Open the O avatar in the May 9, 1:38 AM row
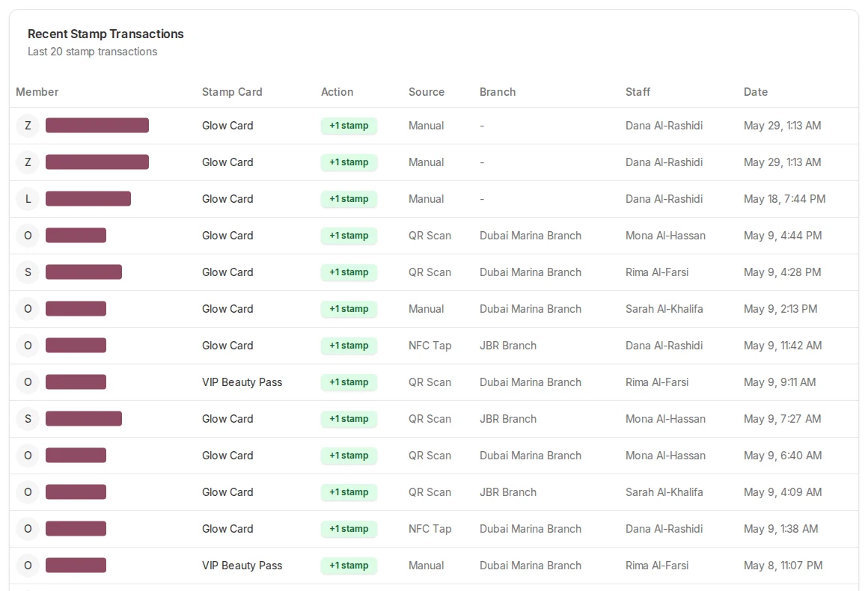Viewport: 868px width, 591px height. coord(28,528)
